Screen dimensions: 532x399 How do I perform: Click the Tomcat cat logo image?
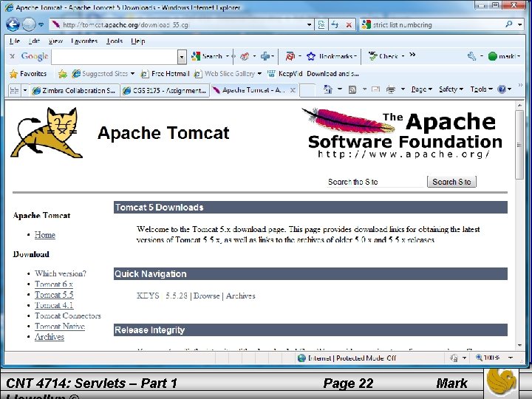pyautogui.click(x=47, y=133)
